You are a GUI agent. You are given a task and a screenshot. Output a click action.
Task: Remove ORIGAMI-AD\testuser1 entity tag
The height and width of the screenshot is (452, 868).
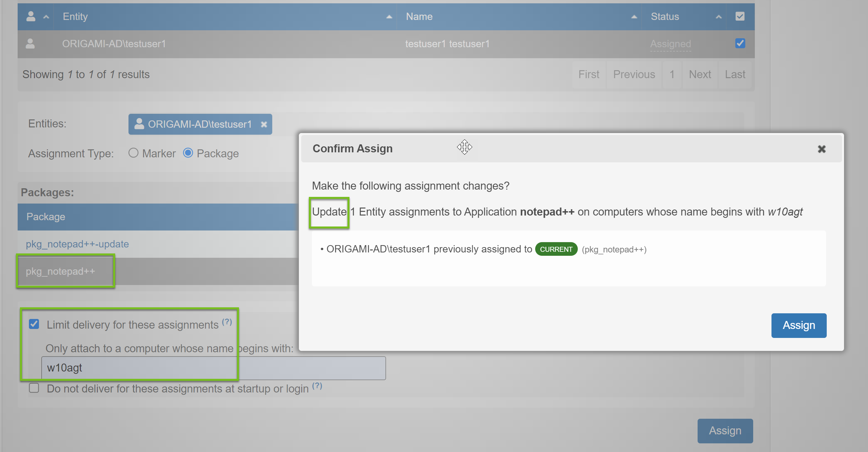264,124
